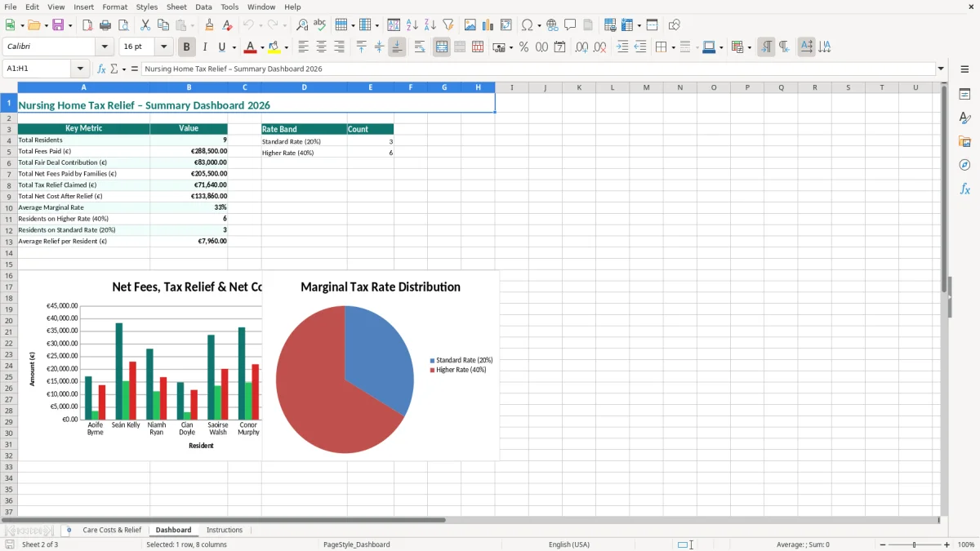Image resolution: width=980 pixels, height=551 pixels.
Task: Open the sidebar Functions fx panel
Action: [964, 189]
